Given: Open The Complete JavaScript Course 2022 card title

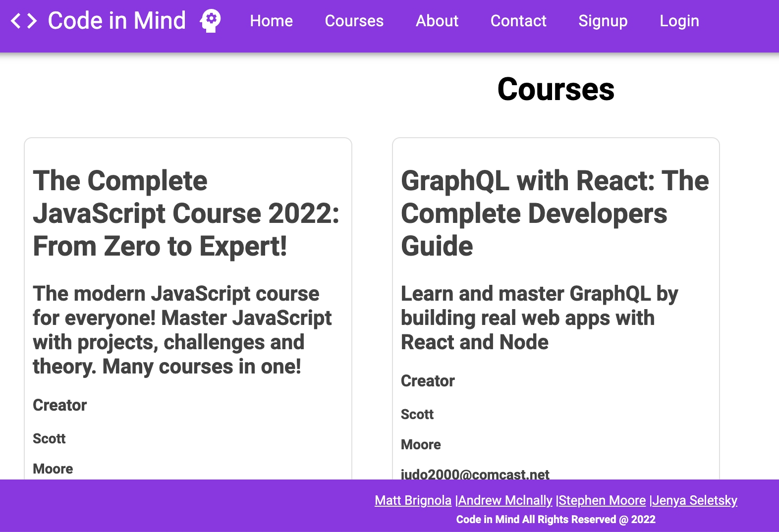Looking at the screenshot, I should (x=186, y=213).
